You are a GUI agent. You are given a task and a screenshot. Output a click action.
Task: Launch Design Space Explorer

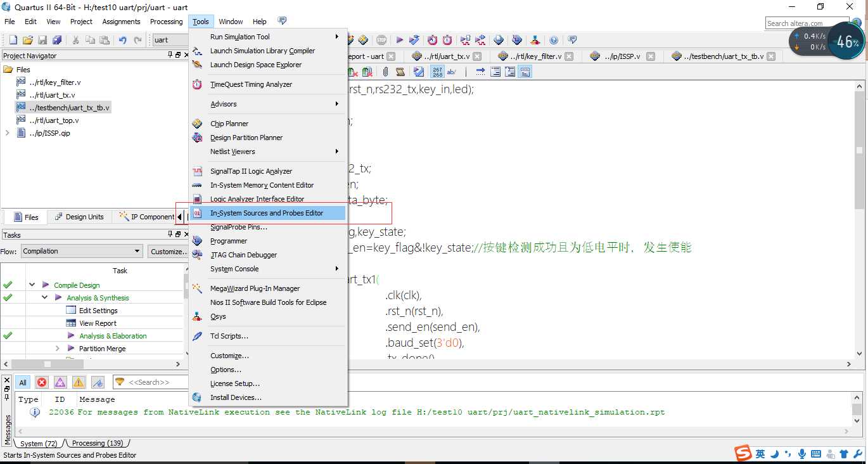click(256, 65)
